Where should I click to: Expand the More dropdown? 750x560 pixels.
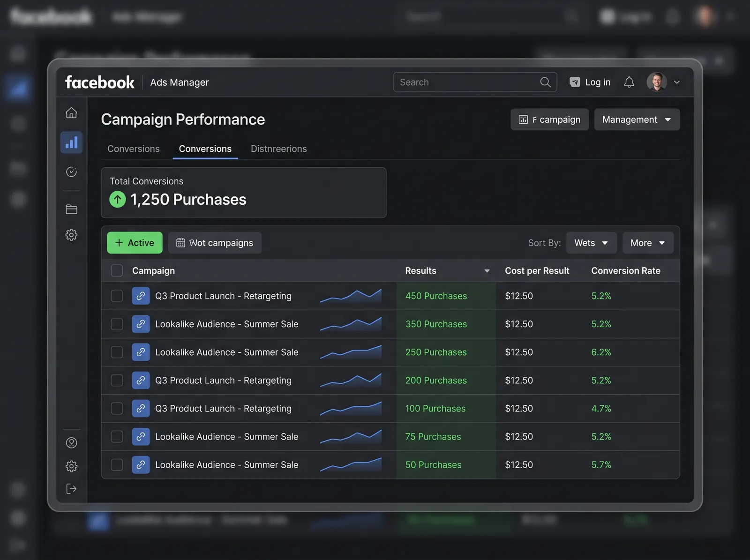pyautogui.click(x=648, y=243)
